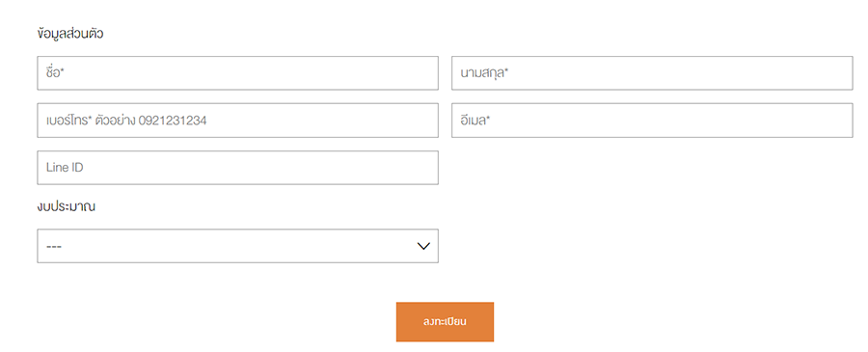Click the required asterisk after ชื่อ
Screen dimensions: 868x352
tap(63, 70)
